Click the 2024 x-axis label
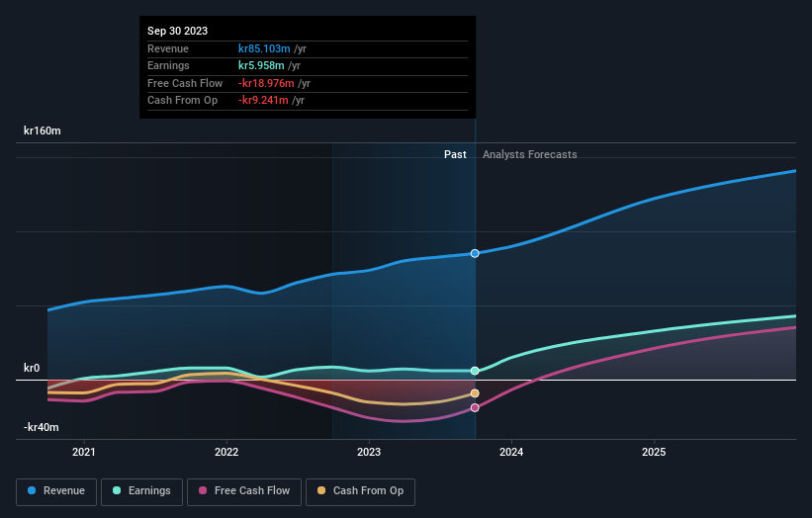Viewport: 812px width, 518px height. tap(511, 452)
